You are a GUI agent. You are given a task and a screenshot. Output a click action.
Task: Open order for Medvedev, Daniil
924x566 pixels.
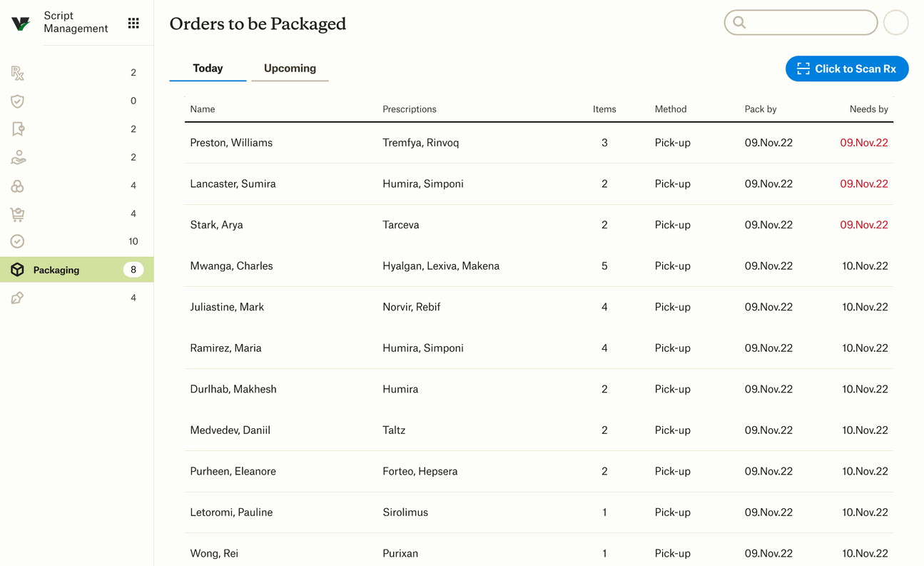(x=539, y=430)
